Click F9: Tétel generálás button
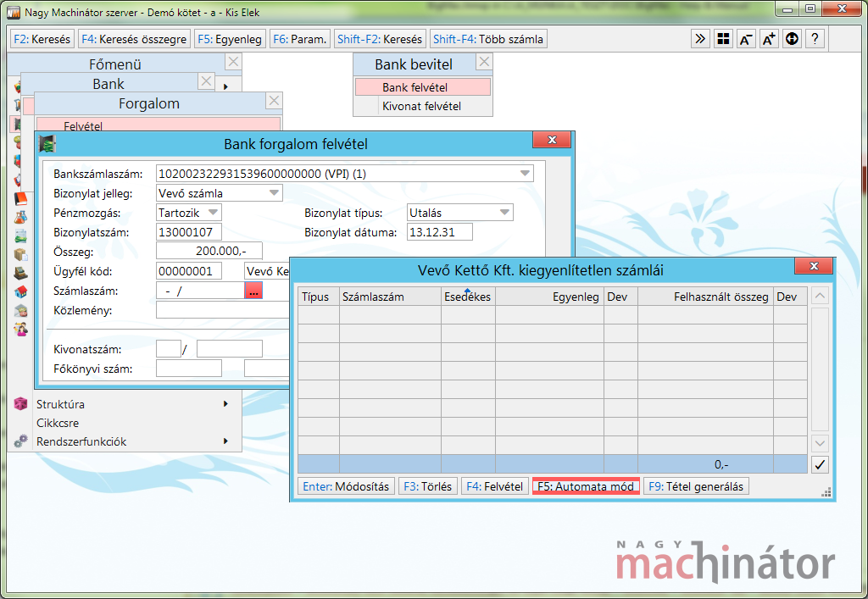 (696, 486)
